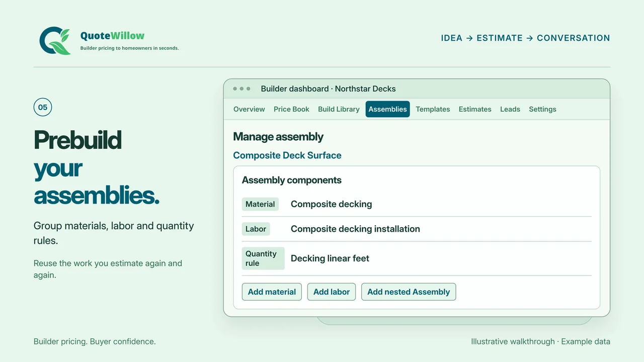This screenshot has width=644, height=362.
Task: Click the QuoteWillow brand name
Action: (x=112, y=36)
